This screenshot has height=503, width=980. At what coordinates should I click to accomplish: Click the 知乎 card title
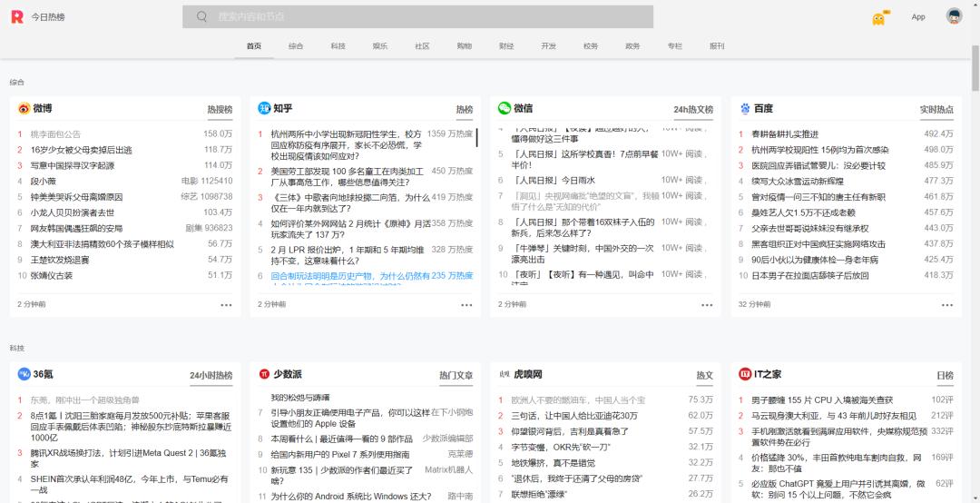(x=283, y=108)
